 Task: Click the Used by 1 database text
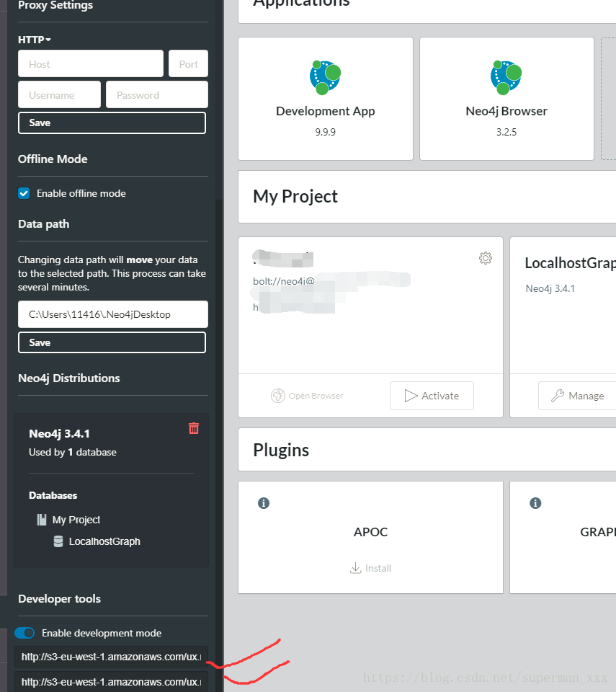coord(73,453)
